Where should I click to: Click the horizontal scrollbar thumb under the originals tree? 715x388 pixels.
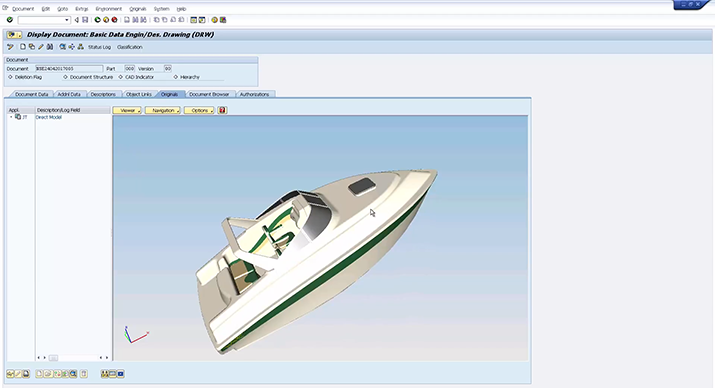(53, 358)
